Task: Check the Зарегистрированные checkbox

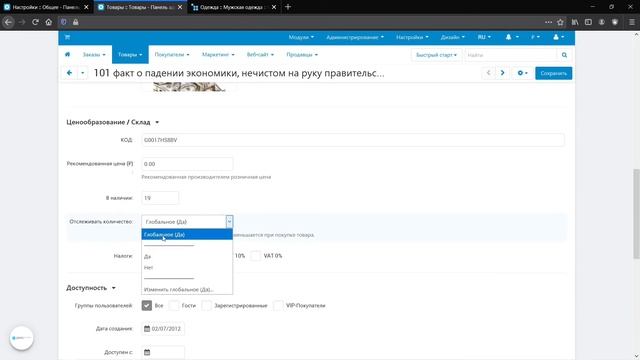Action: pyautogui.click(x=207, y=305)
